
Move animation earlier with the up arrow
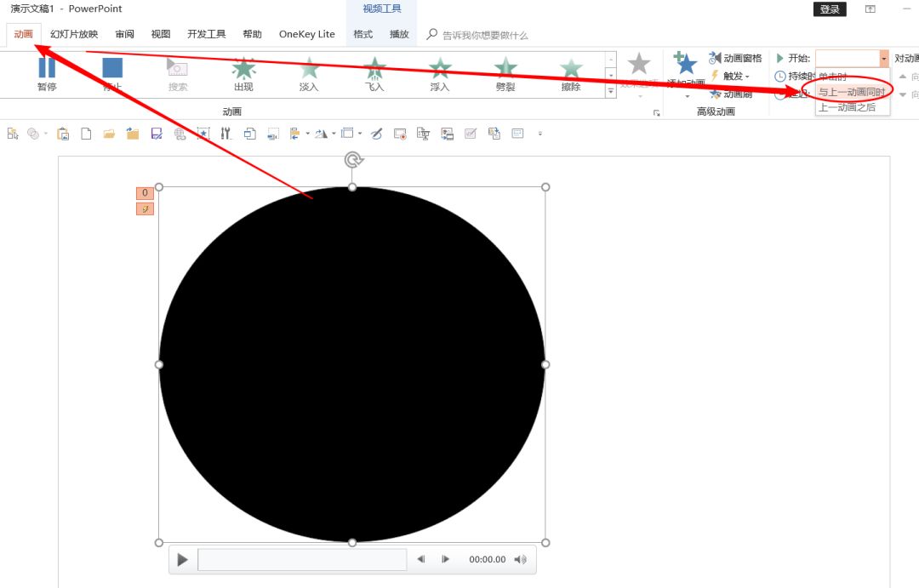(903, 77)
